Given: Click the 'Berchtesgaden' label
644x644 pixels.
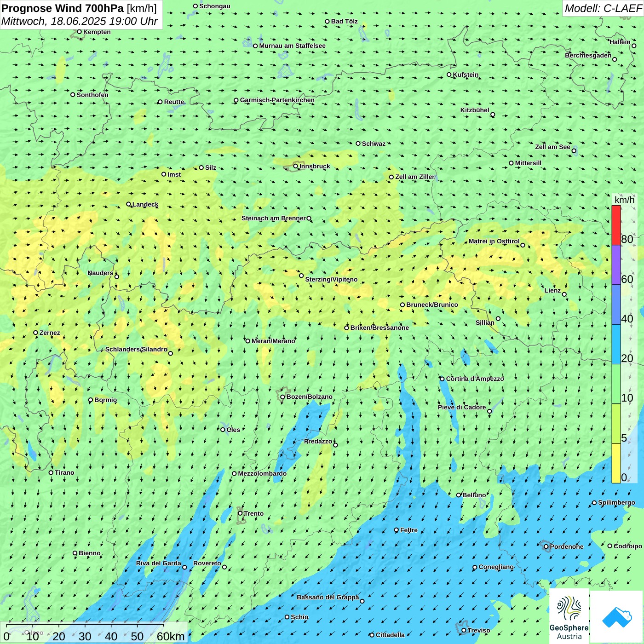Looking at the screenshot, I should (x=588, y=55).
